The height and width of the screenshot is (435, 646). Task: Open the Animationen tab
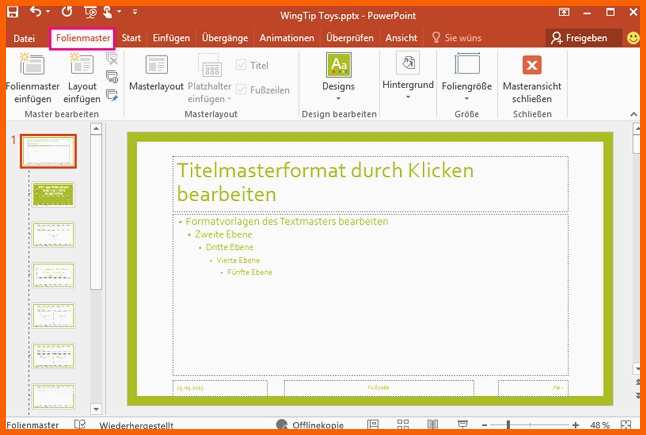(x=287, y=38)
